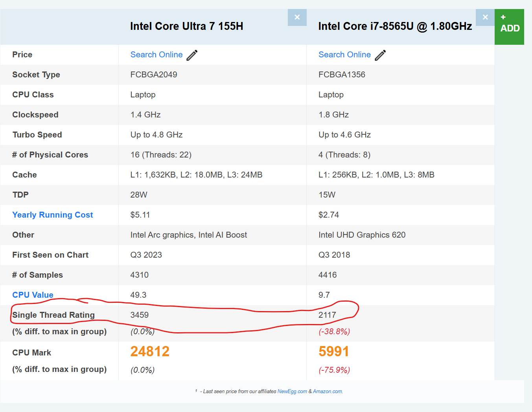This screenshot has height=412, width=532.
Task: Click the 2117 single thread rating
Action: 327,315
